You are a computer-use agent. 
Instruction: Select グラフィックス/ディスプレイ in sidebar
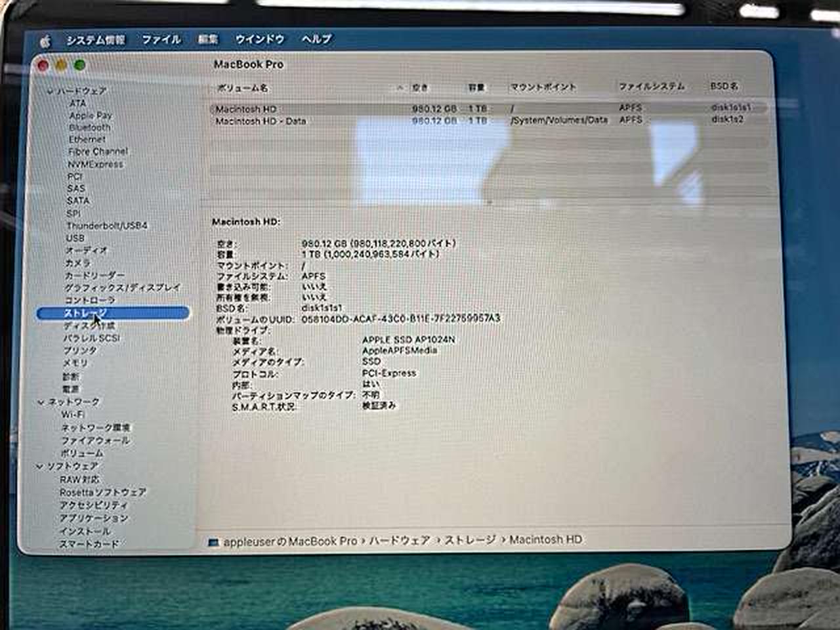[x=121, y=287]
